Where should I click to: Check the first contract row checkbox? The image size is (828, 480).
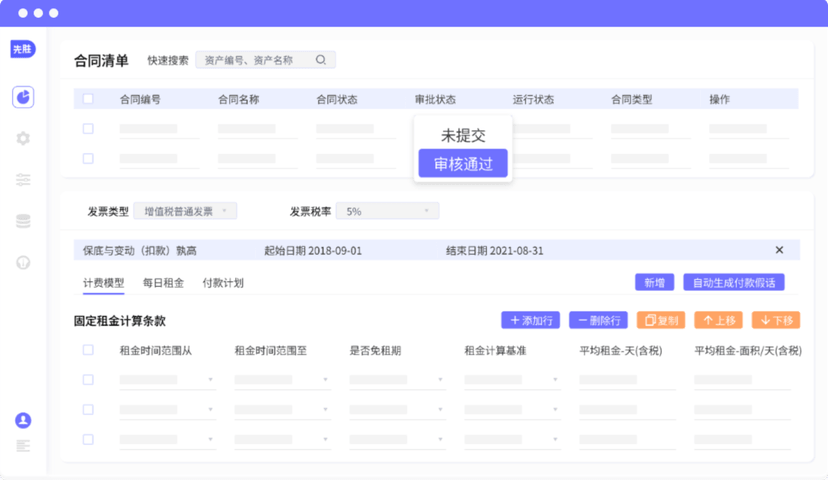click(88, 128)
